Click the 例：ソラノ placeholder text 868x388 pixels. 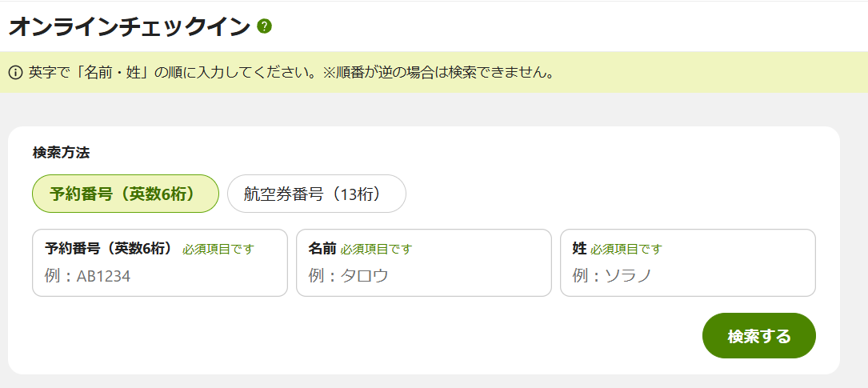click(612, 276)
